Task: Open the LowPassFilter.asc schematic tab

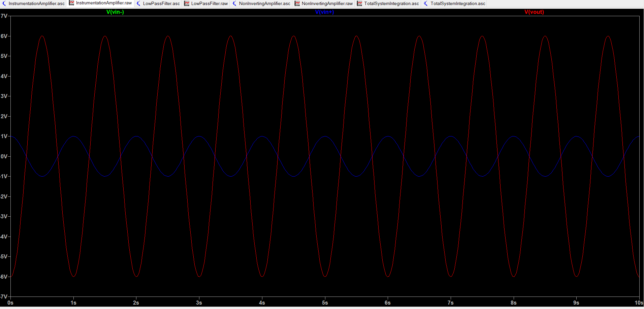Action: (158, 3)
